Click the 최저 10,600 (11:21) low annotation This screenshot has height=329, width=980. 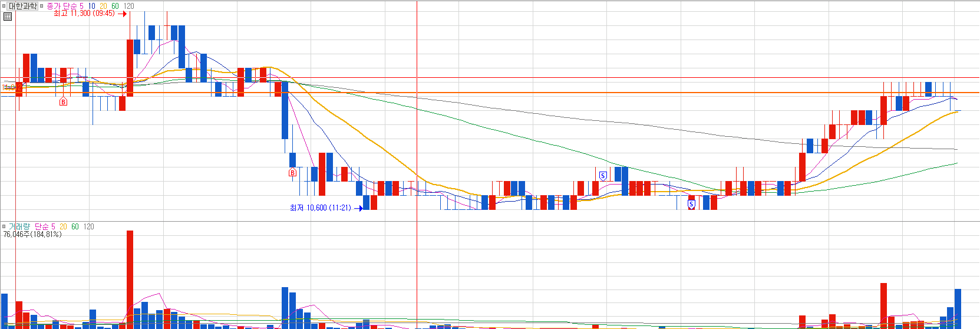pyautogui.click(x=320, y=208)
